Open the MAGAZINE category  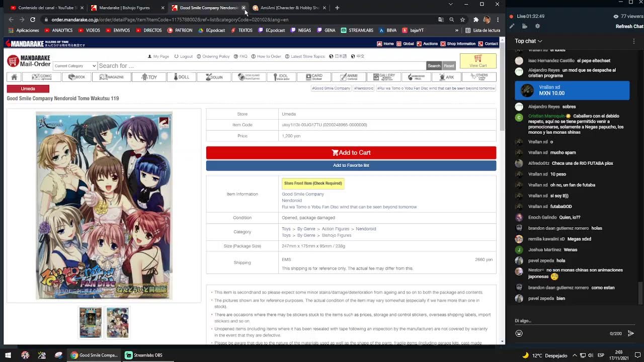coord(112,77)
